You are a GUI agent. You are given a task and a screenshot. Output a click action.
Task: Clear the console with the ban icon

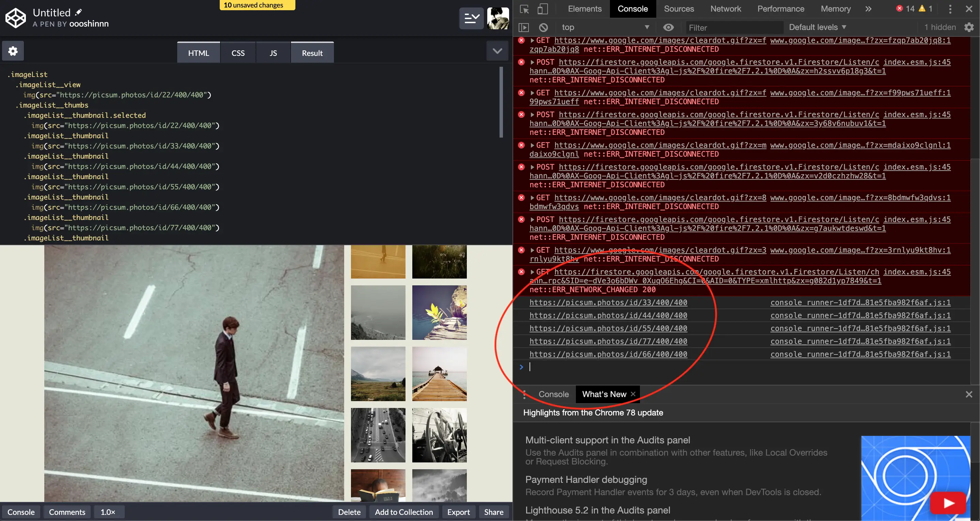[x=543, y=27]
